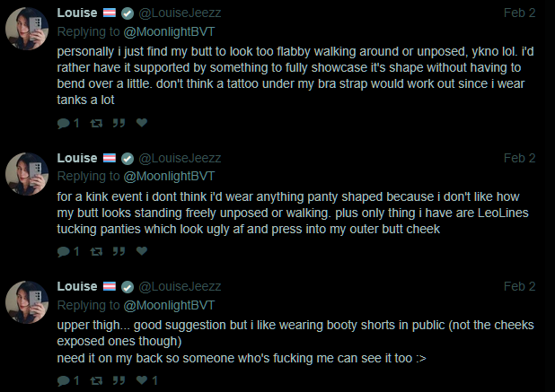Click the heart icon on the third tweet
Screen dimensions: 555x392
click(141, 381)
